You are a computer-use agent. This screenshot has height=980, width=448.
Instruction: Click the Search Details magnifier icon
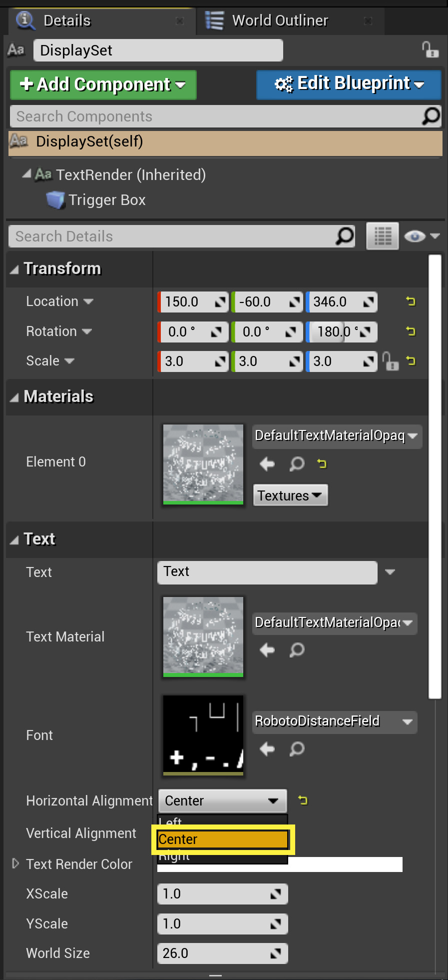tap(345, 235)
